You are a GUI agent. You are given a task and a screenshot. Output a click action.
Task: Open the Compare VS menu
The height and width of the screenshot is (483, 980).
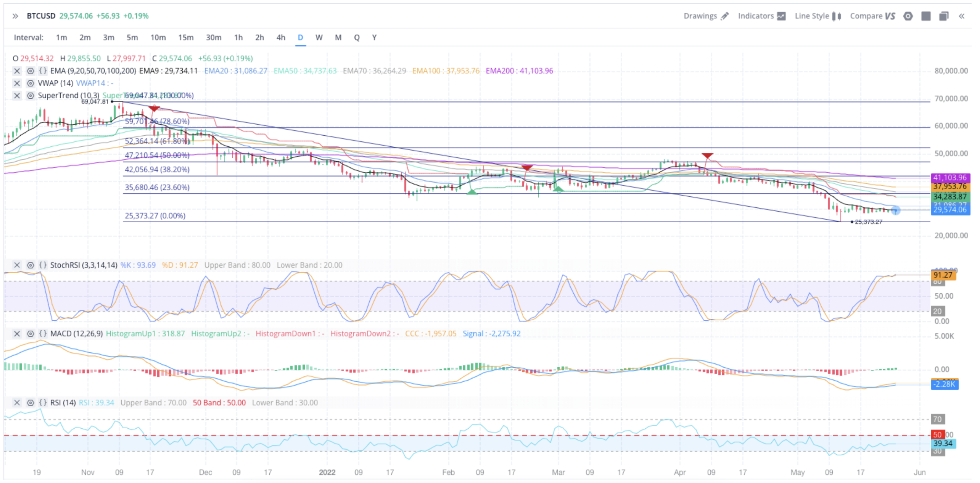click(873, 16)
